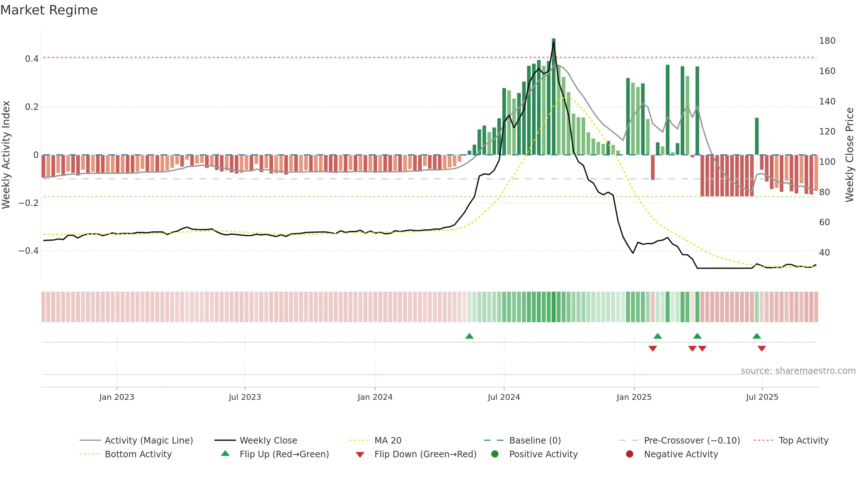The image size is (868, 488).
Task: Click the 40 price axis tick
Action: pyautogui.click(x=824, y=252)
